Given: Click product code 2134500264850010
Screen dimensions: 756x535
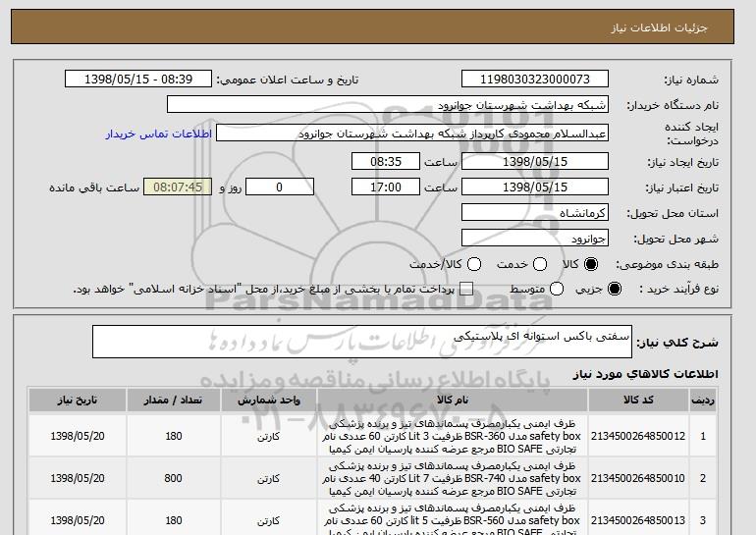Looking at the screenshot, I should coord(638,478).
